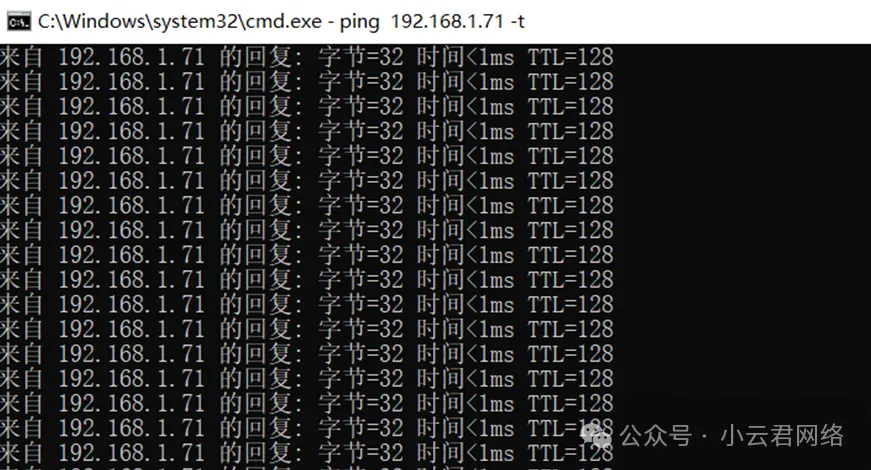
Task: Click the IP address in the first reply line
Action: click(x=132, y=57)
